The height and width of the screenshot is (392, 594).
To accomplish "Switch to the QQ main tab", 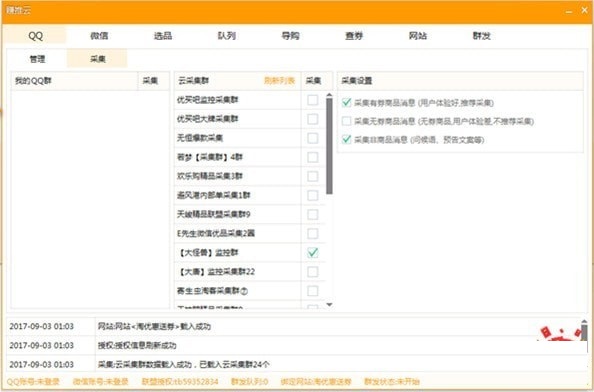I will coord(35,36).
